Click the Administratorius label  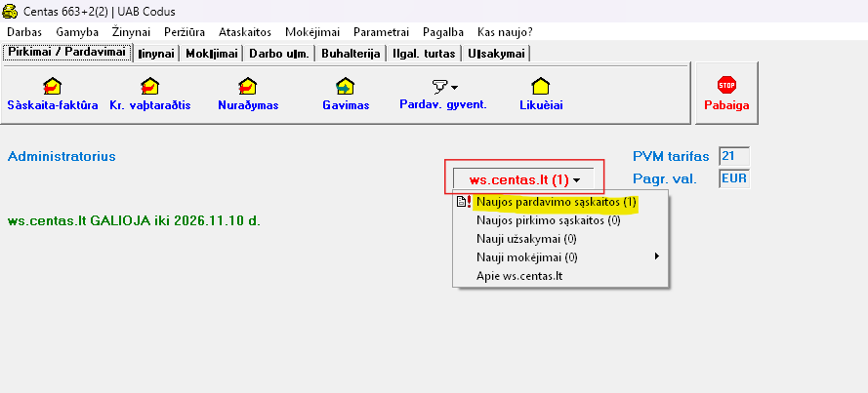tap(62, 156)
